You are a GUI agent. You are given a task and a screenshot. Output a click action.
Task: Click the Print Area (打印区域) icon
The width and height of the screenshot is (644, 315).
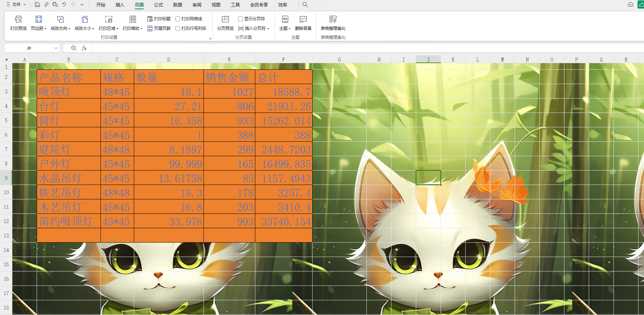click(x=108, y=19)
